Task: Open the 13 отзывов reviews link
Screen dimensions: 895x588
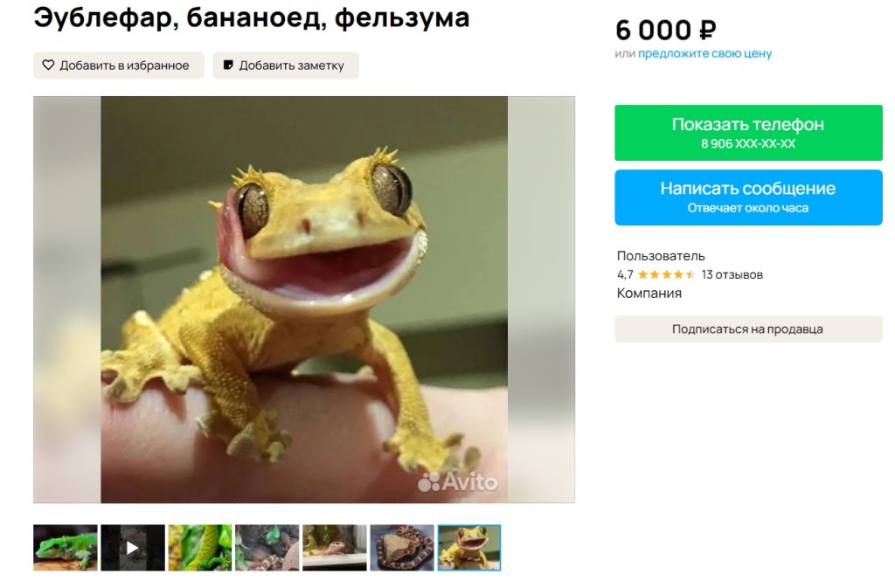Action: [732, 275]
